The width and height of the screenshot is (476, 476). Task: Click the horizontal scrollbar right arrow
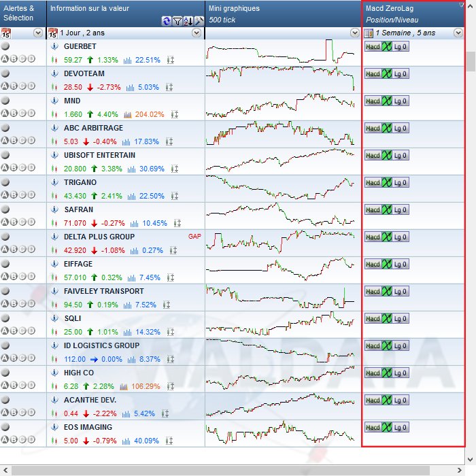click(x=459, y=471)
